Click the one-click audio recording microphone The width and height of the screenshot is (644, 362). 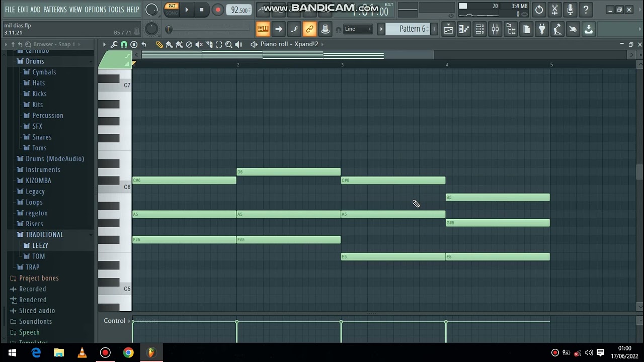[x=570, y=10]
